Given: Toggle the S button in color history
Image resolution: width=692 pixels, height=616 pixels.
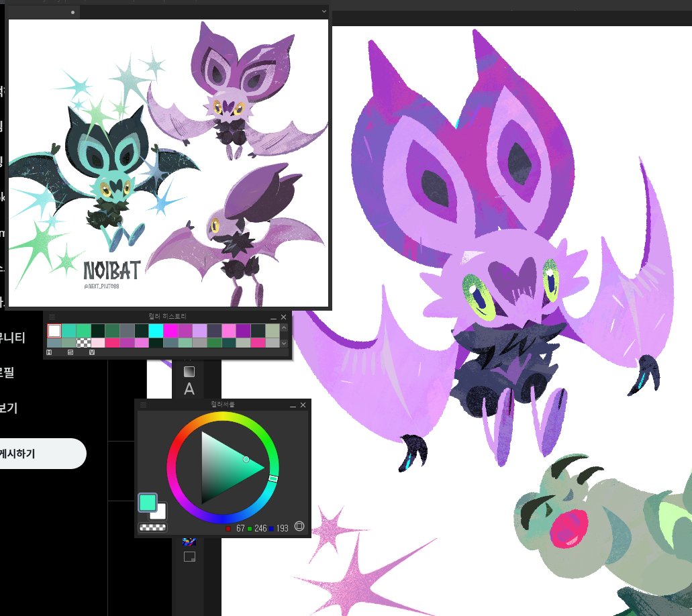Looking at the screenshot, I should (x=70, y=352).
